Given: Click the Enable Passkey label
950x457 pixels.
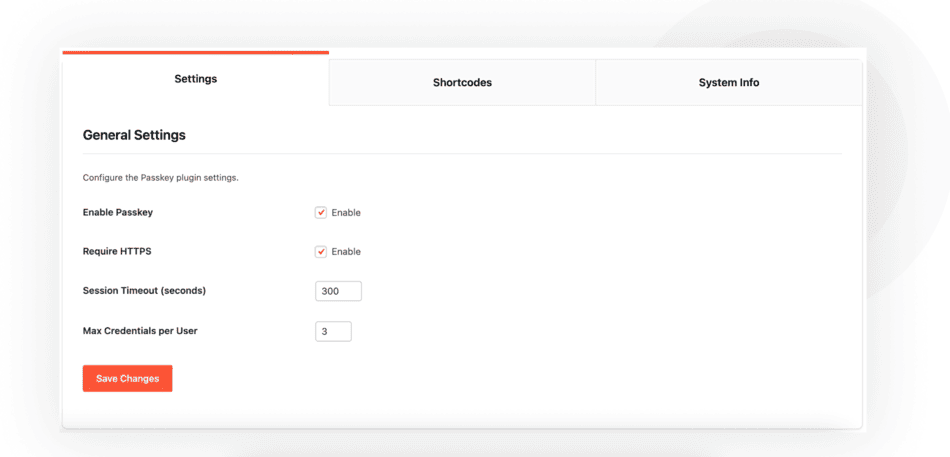Looking at the screenshot, I should click(x=118, y=213).
